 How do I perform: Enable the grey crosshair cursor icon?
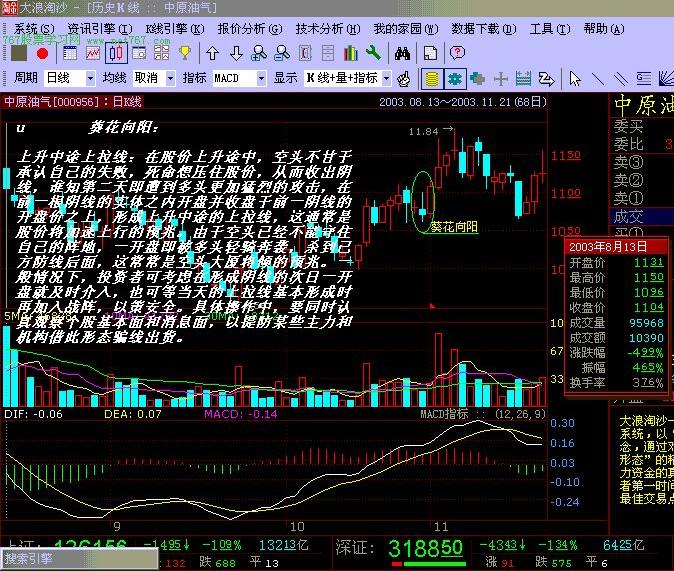click(x=500, y=79)
